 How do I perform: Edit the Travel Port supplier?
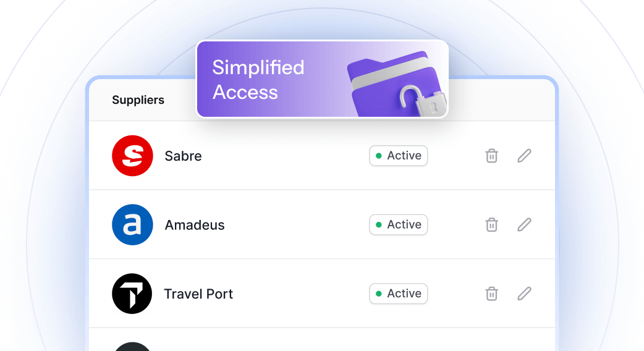click(x=524, y=294)
